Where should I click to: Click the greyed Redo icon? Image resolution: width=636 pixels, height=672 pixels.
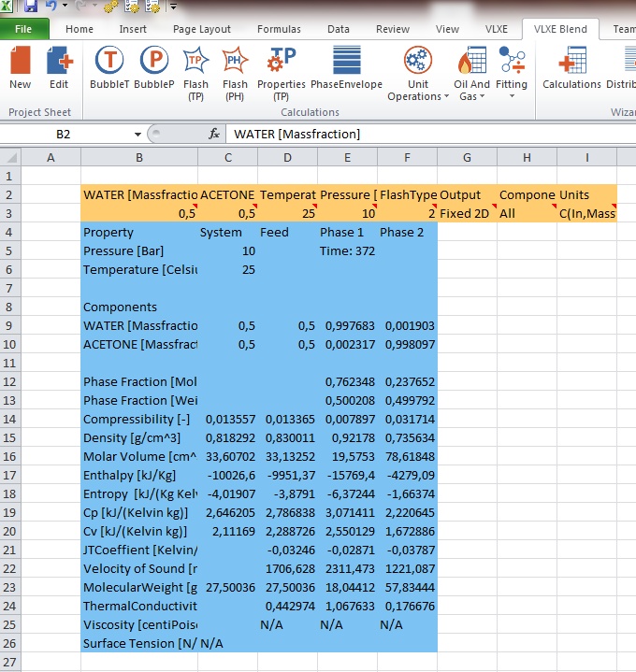(x=81, y=6)
